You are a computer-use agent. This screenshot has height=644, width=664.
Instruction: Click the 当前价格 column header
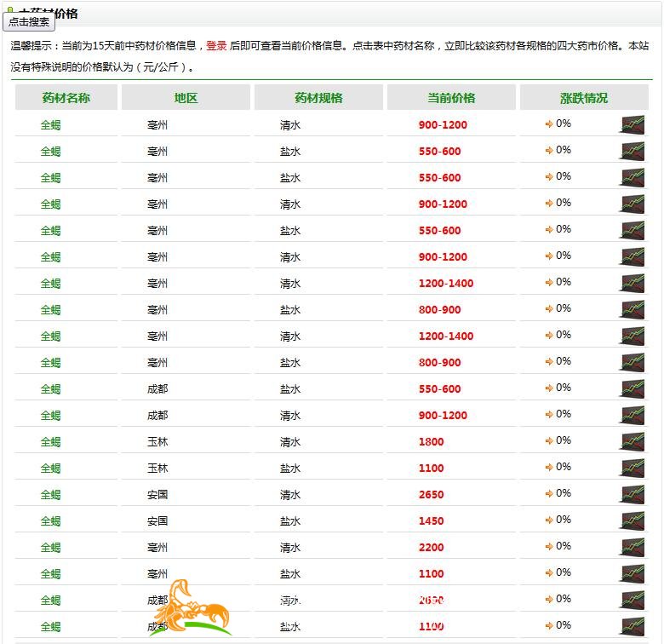coord(451,98)
